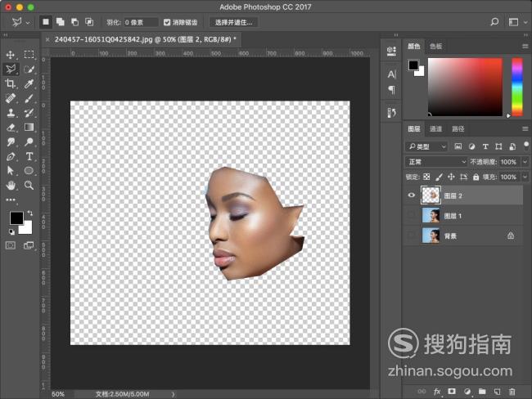Select the Type tool
Image resolution: width=532 pixels, height=399 pixels.
29,156
